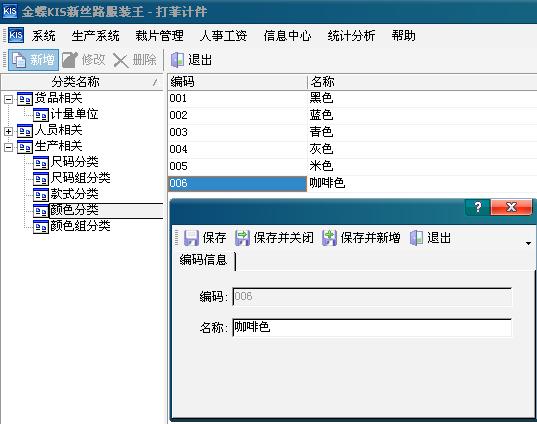Select 颜色组分类 in the tree
The width and height of the screenshot is (537, 424).
point(80,226)
